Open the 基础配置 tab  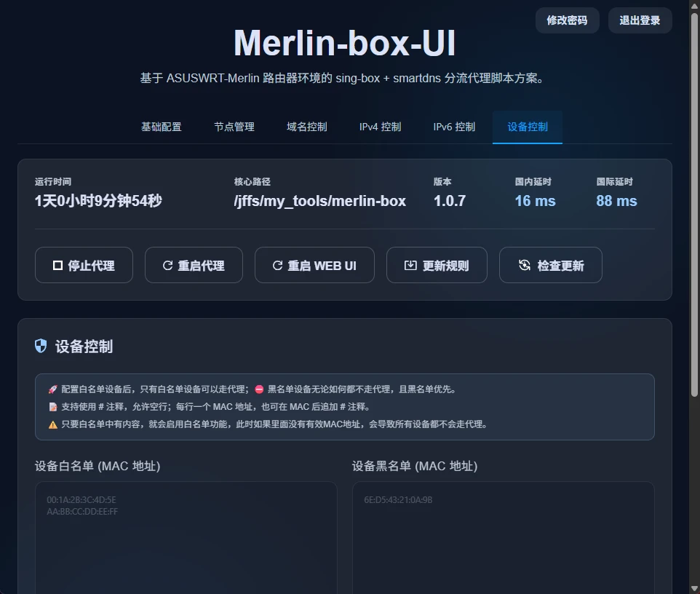[x=161, y=127]
